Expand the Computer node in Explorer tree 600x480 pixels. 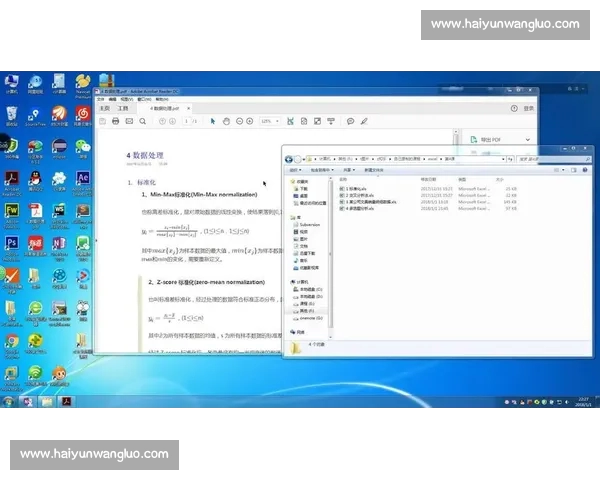(x=290, y=282)
